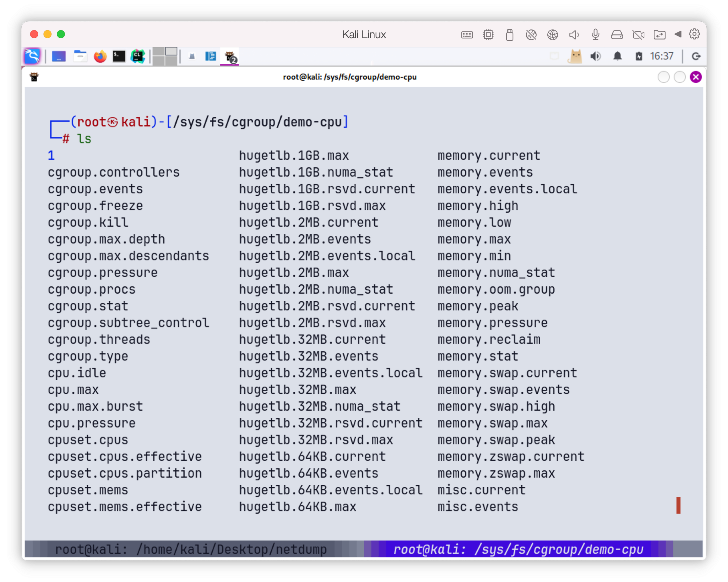Click the 'misc.events' filename
The image size is (728, 582).
click(478, 507)
